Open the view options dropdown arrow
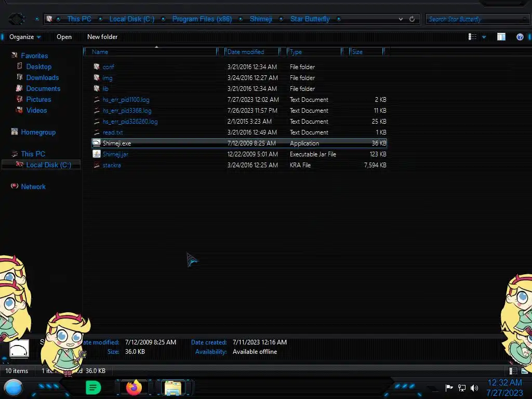Viewport: 532px width, 399px height. 484,37
